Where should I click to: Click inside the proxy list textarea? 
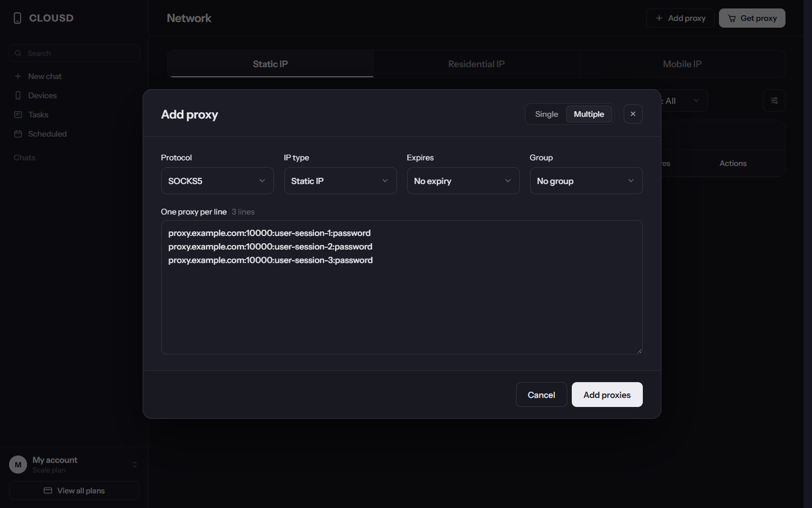tap(402, 287)
